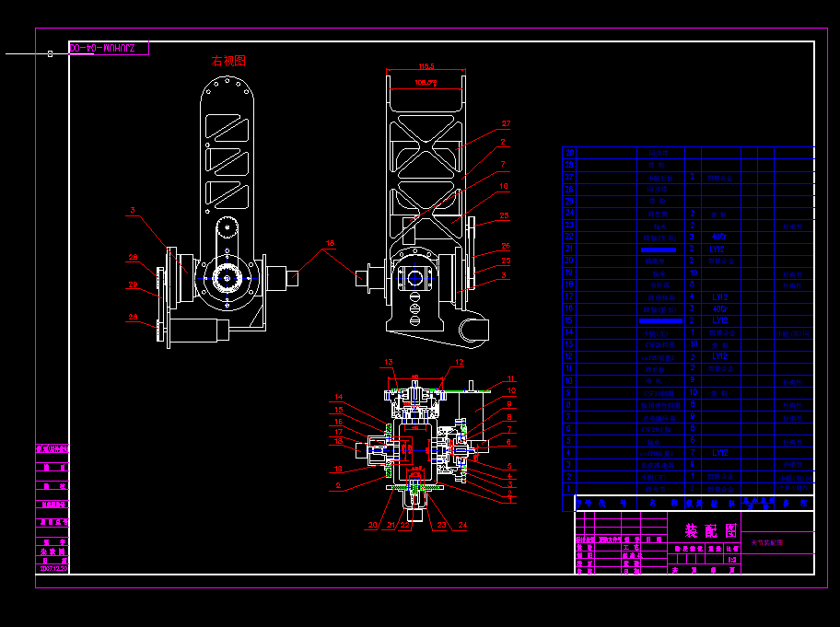Click the 装配图 title in the title block
Image resolution: width=840 pixels, height=627 pixels.
tap(709, 530)
